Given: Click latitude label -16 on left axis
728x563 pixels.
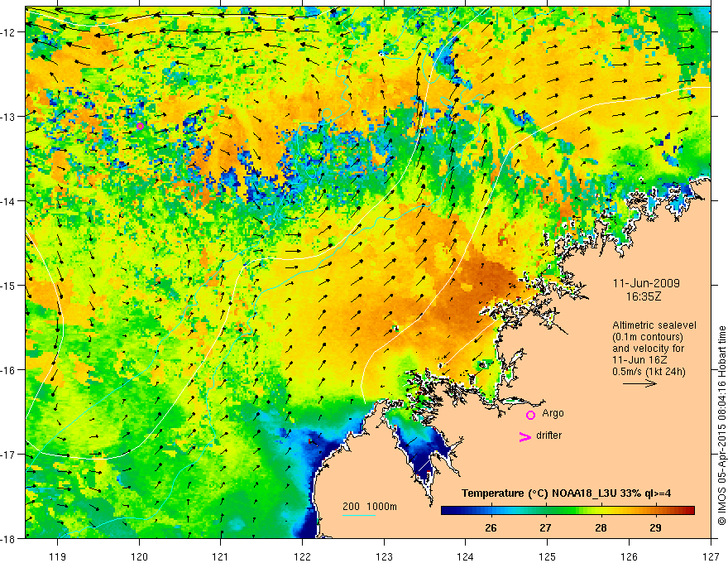Looking at the screenshot, I should pos(7,370).
